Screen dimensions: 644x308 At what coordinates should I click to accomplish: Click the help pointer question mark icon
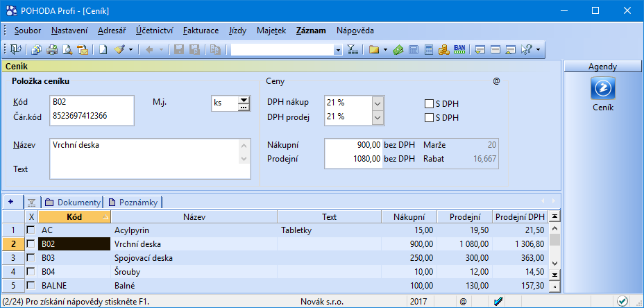(x=527, y=50)
